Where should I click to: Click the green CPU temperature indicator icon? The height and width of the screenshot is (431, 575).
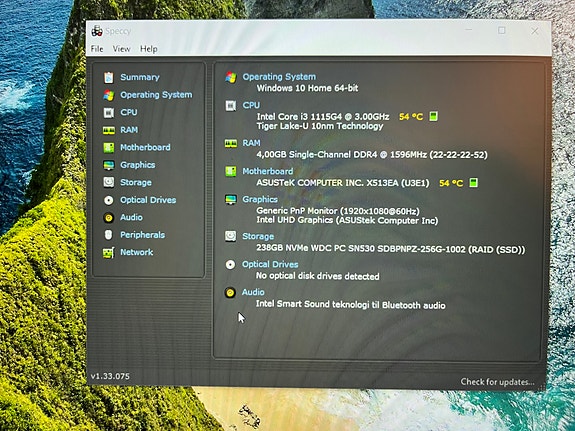click(x=433, y=116)
